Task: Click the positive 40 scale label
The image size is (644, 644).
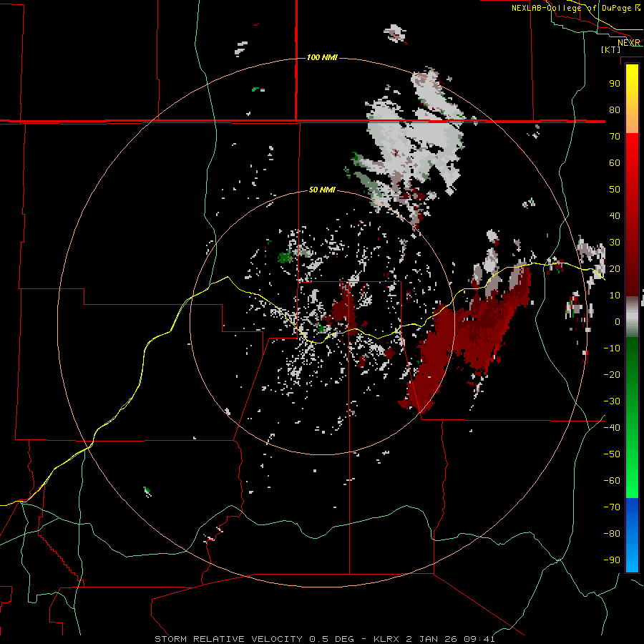Action: pos(615,216)
